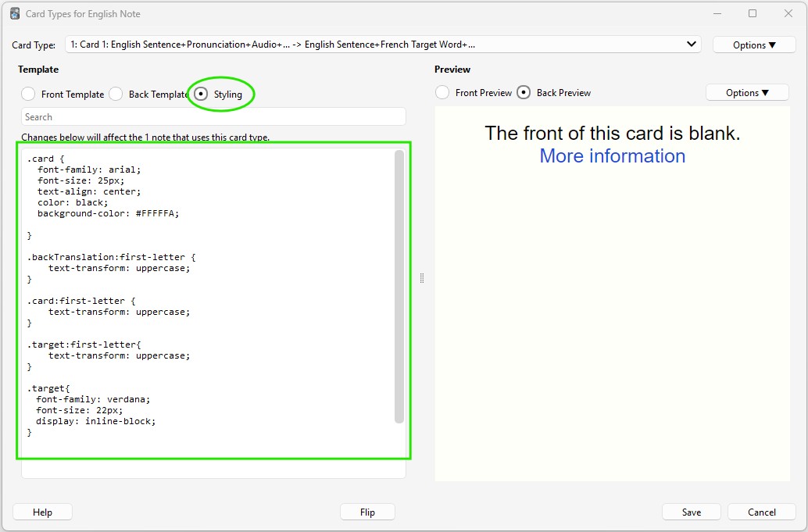Click the '.backTranslation:first-letter {' line
Viewport: 808px width, 532px height.
pyautogui.click(x=111, y=257)
